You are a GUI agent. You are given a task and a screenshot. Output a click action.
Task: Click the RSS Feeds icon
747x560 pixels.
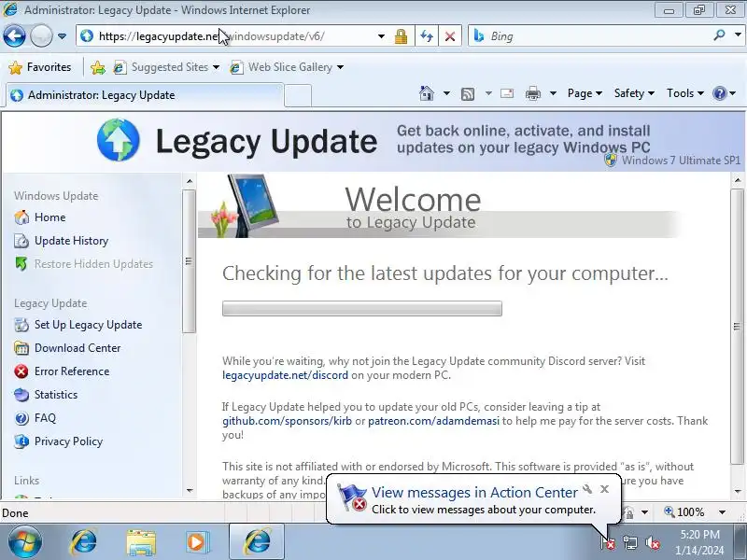click(x=468, y=94)
